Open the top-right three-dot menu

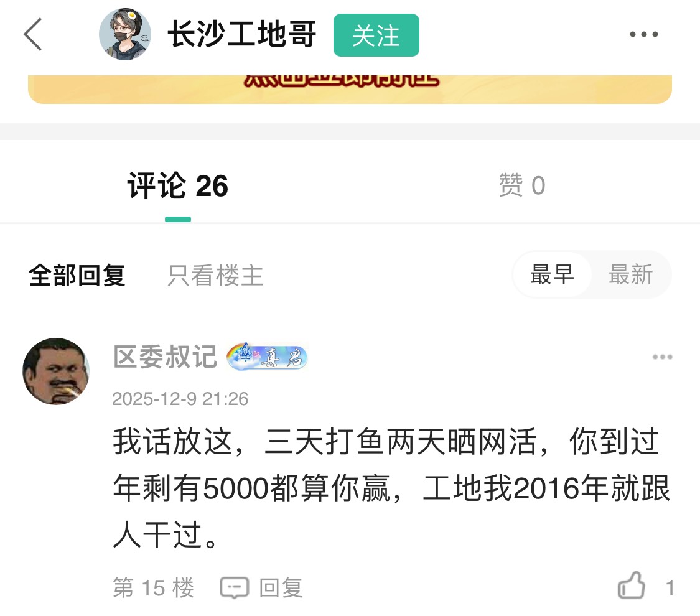coord(643,34)
